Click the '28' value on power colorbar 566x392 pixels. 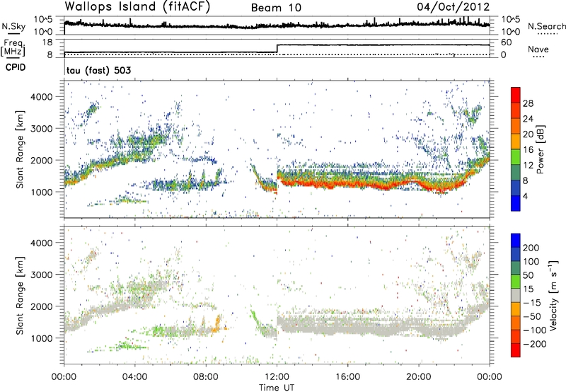[x=528, y=103]
